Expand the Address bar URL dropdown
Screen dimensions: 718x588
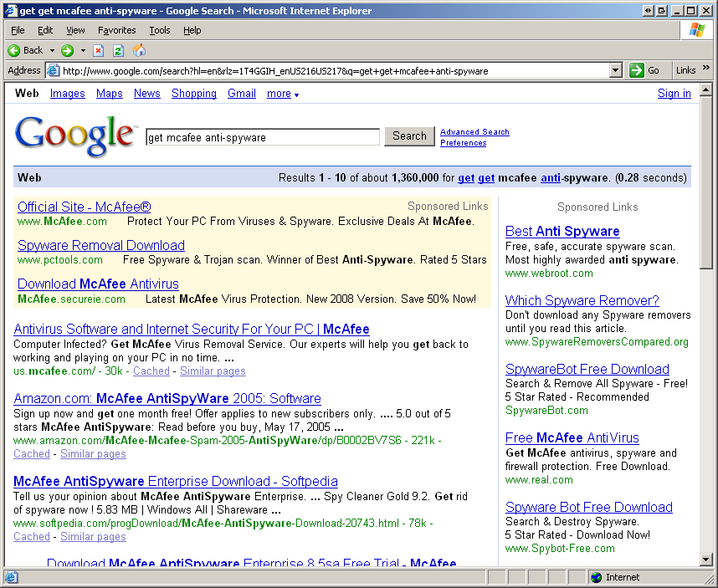pos(616,70)
